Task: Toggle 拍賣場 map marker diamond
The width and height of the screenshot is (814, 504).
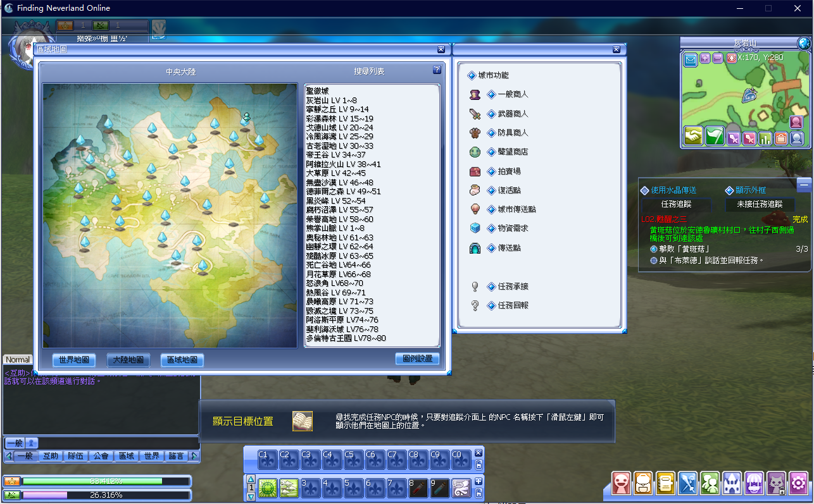Action: [x=491, y=171]
